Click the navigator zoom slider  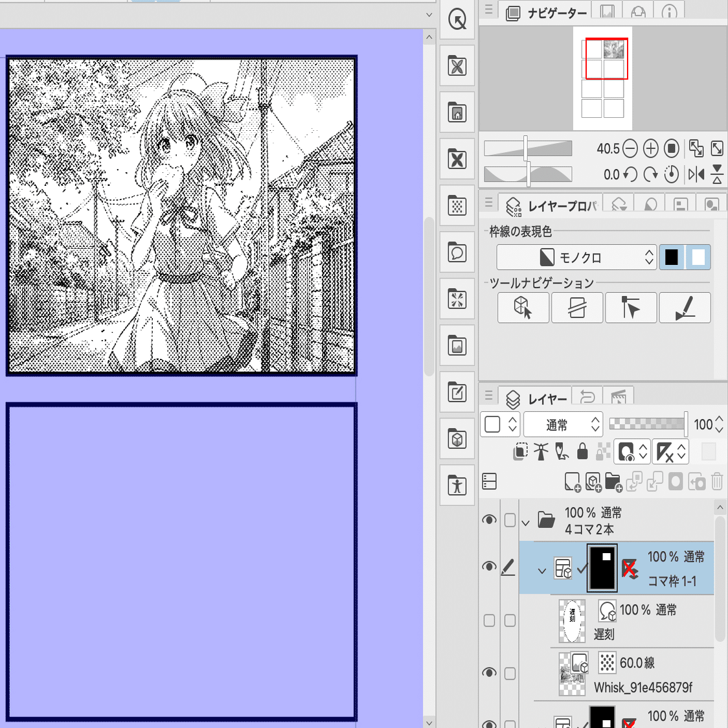528,148
